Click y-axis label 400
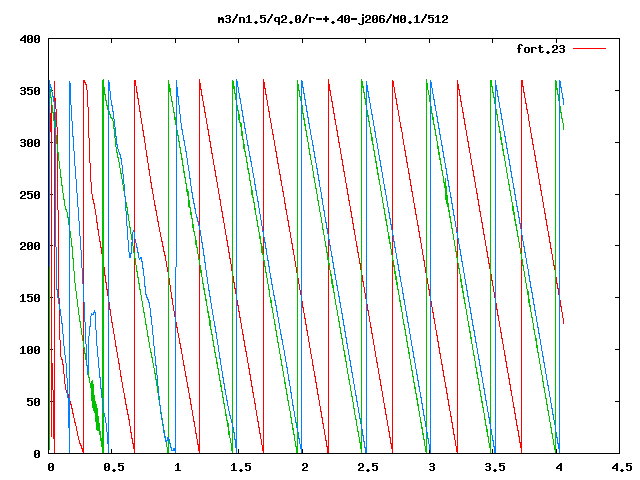The height and width of the screenshot is (480, 640). [x=30, y=39]
